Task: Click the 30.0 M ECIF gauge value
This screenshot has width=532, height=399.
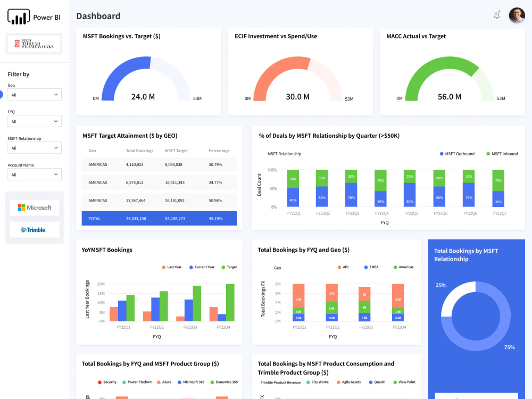Action: [297, 97]
